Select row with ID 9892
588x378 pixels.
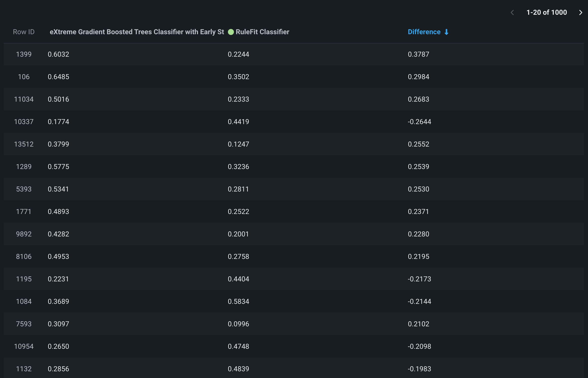[x=24, y=234]
